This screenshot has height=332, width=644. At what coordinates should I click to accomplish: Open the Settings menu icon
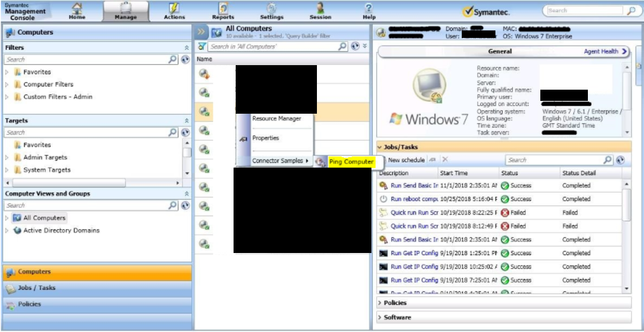coord(271,8)
